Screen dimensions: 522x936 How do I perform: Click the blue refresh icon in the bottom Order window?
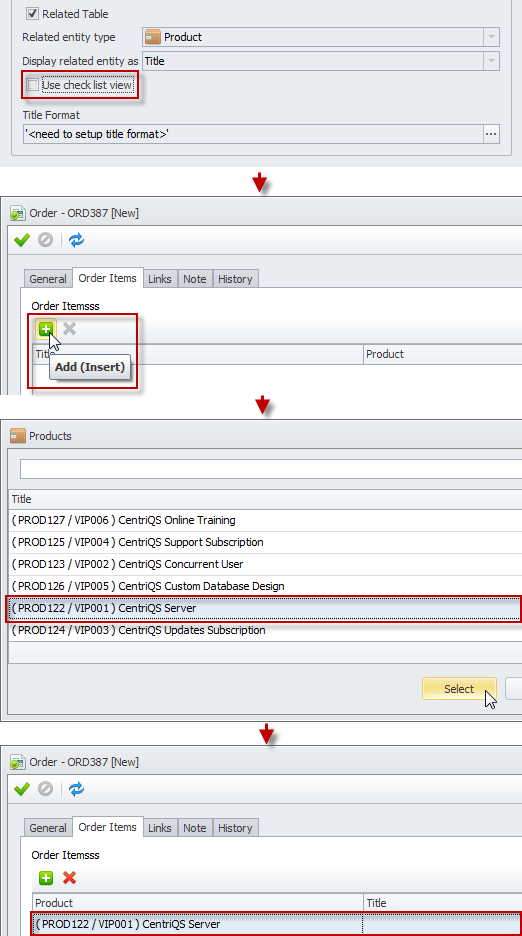tap(76, 789)
